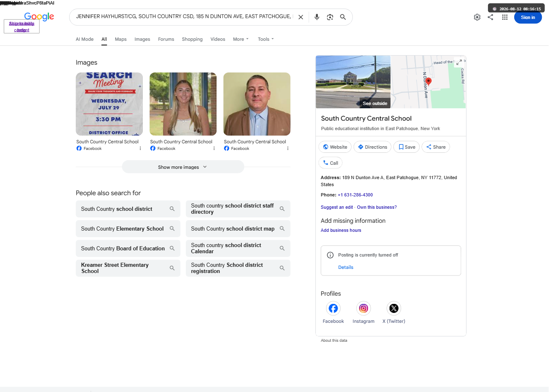The height and width of the screenshot is (392, 555).
Task: Click the See outside street view photo
Action: (x=353, y=82)
